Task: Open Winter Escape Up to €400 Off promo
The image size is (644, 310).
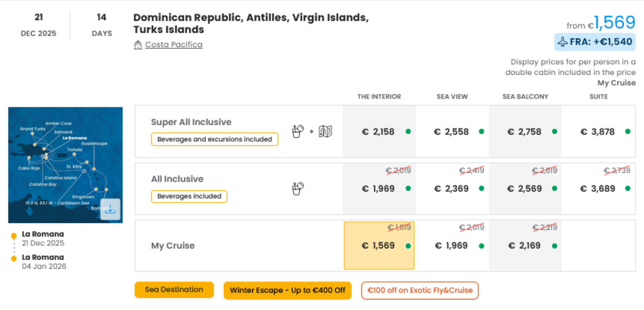Action: pyautogui.click(x=288, y=290)
